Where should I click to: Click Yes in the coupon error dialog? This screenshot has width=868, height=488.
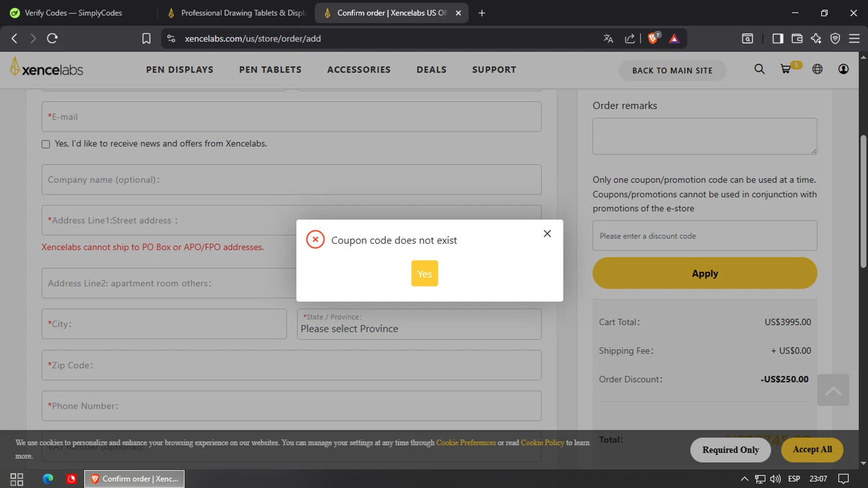(424, 273)
